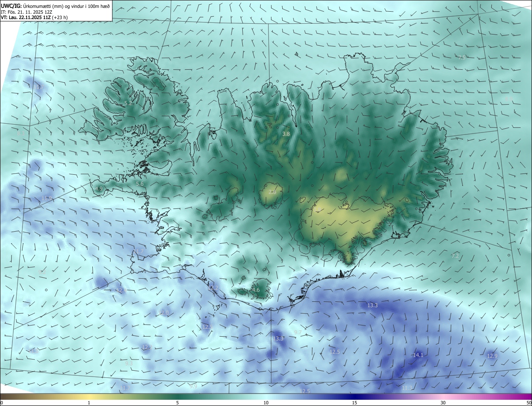Click the 12.2 value label near the south coast
The image size is (532, 406).
pos(213,288)
